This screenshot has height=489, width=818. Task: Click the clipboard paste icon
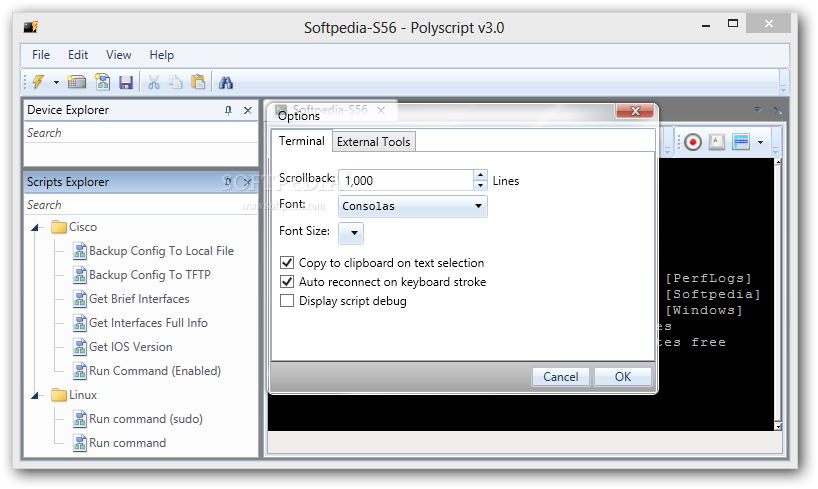tap(198, 82)
